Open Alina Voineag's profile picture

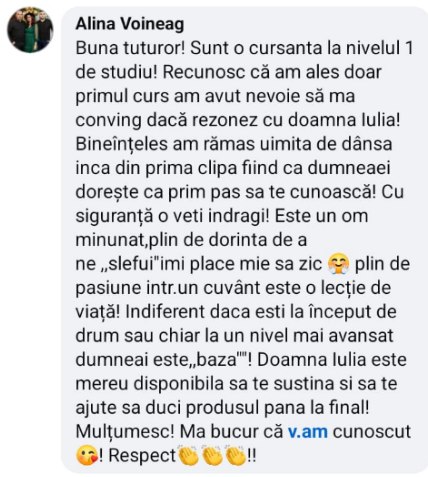point(30,30)
